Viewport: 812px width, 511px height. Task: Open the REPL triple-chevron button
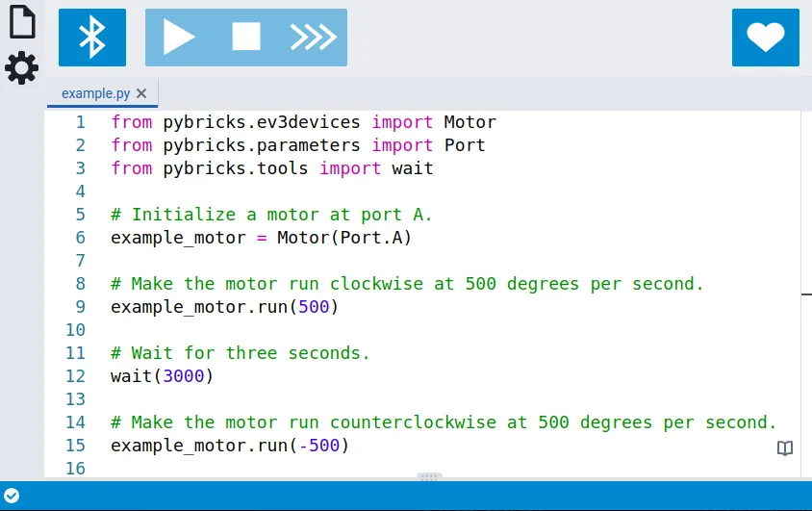click(313, 38)
